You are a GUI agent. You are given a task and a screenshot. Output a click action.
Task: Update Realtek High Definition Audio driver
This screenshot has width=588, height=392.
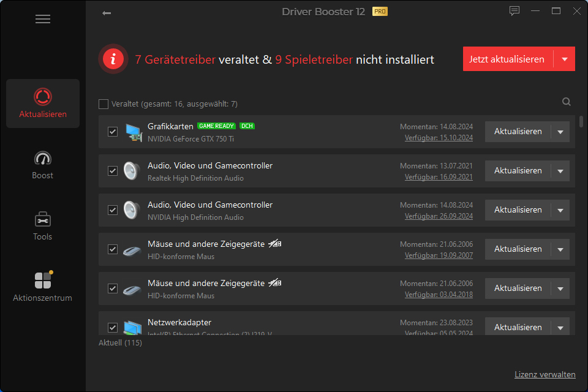pos(518,171)
